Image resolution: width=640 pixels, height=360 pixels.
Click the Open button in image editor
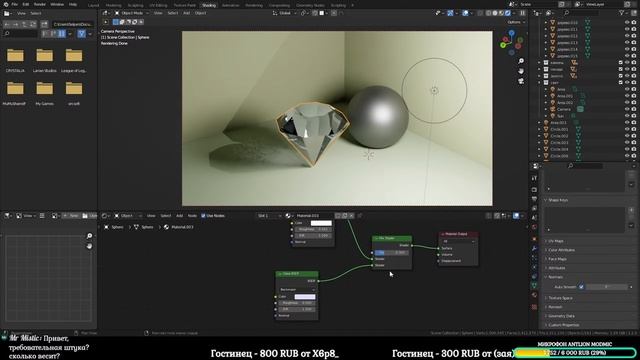(89, 216)
